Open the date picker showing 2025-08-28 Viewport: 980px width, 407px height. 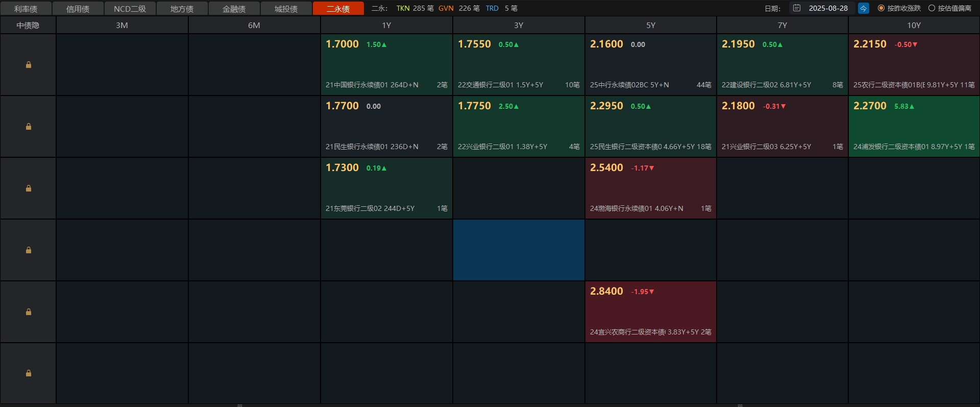click(828, 8)
